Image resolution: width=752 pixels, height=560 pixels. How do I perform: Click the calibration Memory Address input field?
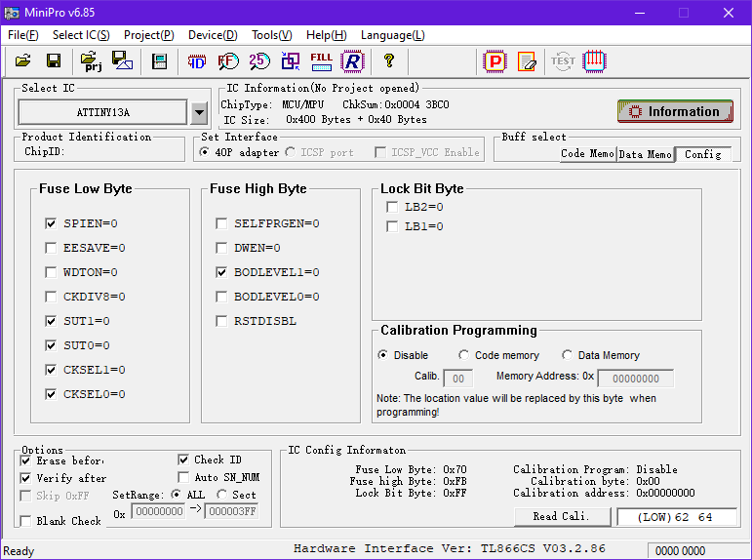pyautogui.click(x=635, y=379)
